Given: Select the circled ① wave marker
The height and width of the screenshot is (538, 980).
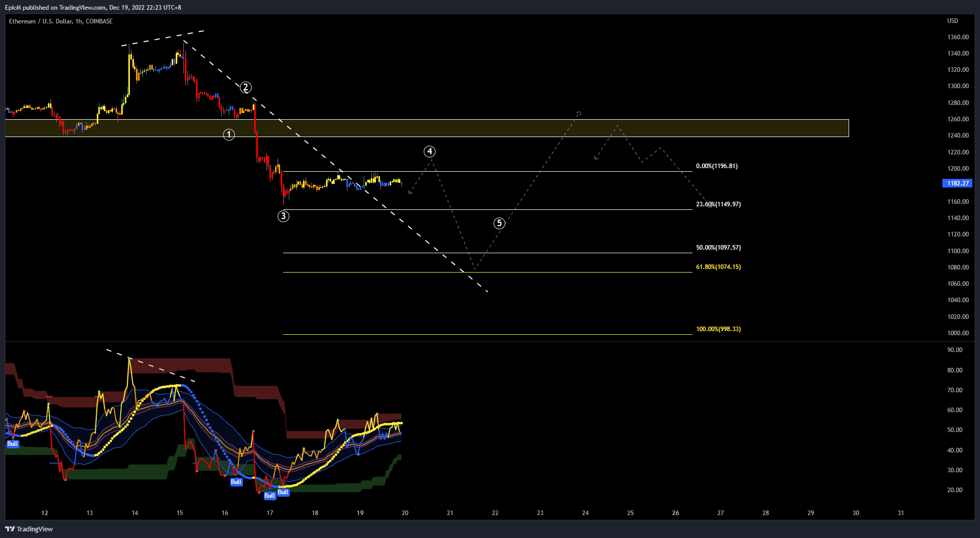Looking at the screenshot, I should (229, 134).
